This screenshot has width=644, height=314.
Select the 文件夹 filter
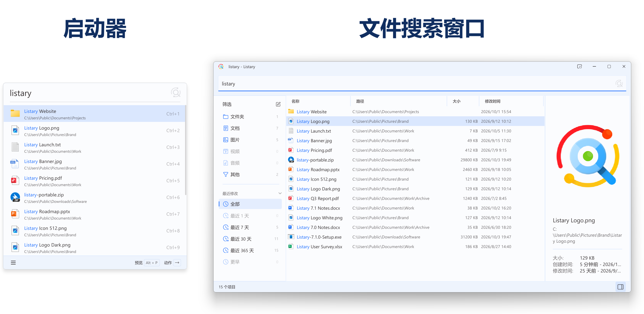[250, 117]
